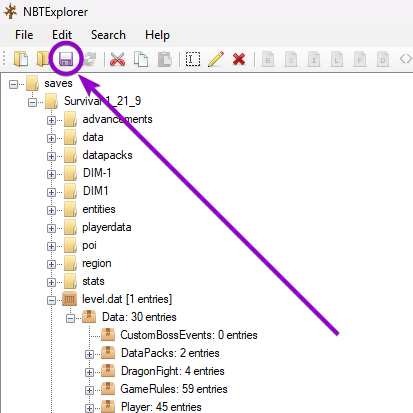The image size is (413, 413).
Task: Expand the DragonFight: 4 entries node
Action: (x=89, y=372)
